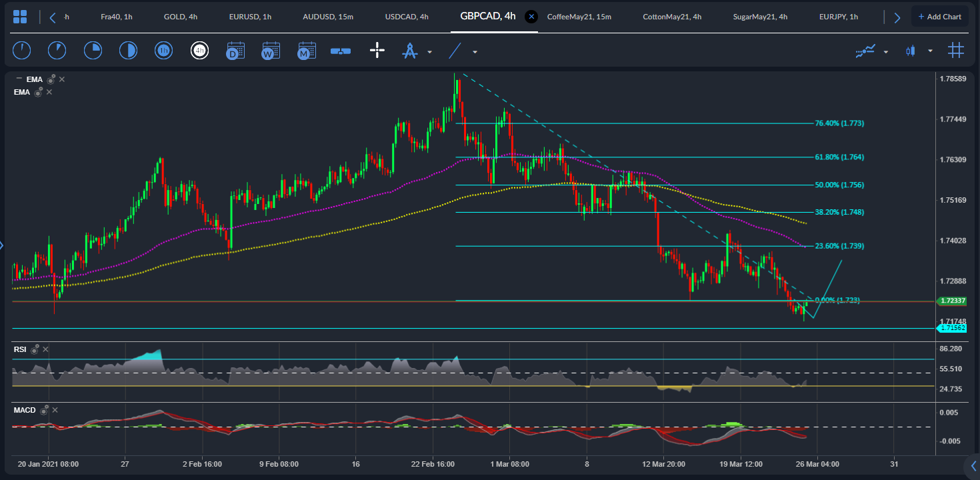Switch to the GOLD 4h tab
Image resolution: width=980 pixels, height=480 pixels.
tap(181, 17)
